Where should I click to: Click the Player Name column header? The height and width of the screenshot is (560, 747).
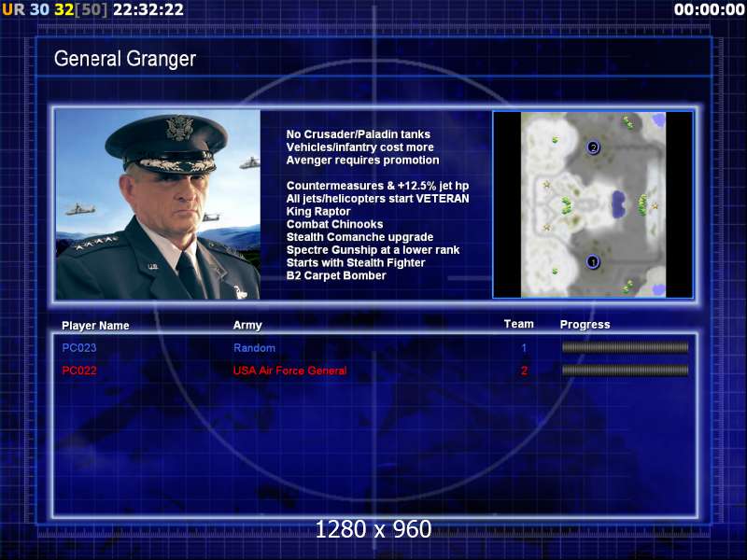[x=95, y=325]
